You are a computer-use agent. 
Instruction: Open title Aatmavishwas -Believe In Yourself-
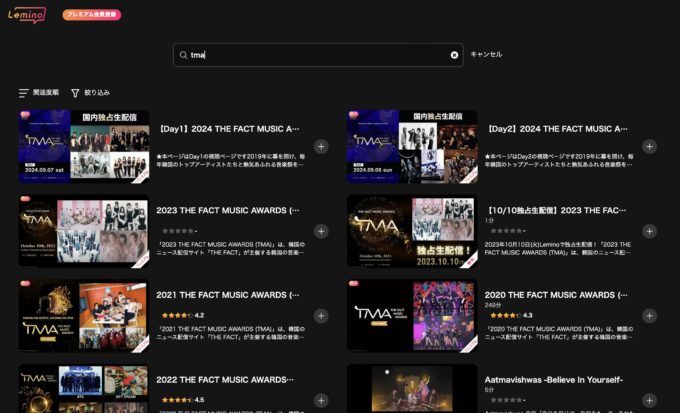[554, 380]
